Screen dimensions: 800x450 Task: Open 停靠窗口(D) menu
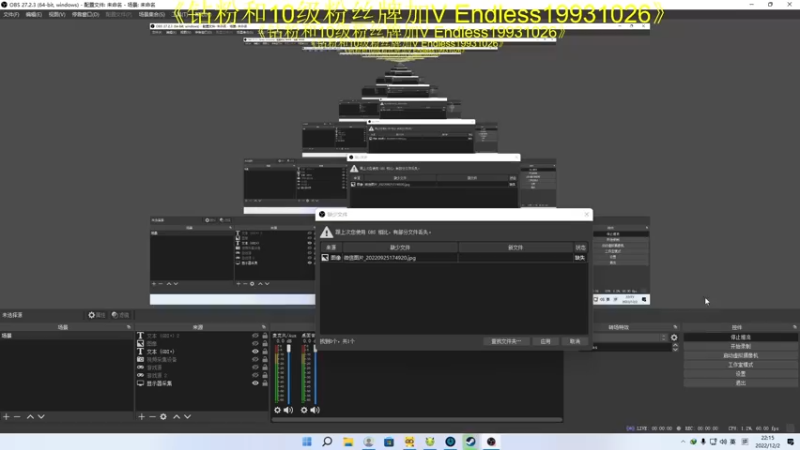click(85, 15)
